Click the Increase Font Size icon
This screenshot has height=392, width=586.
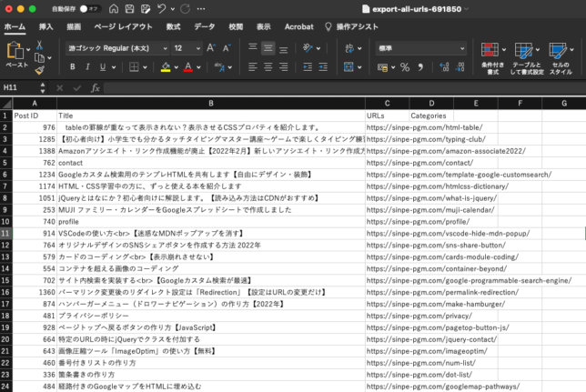click(211, 48)
